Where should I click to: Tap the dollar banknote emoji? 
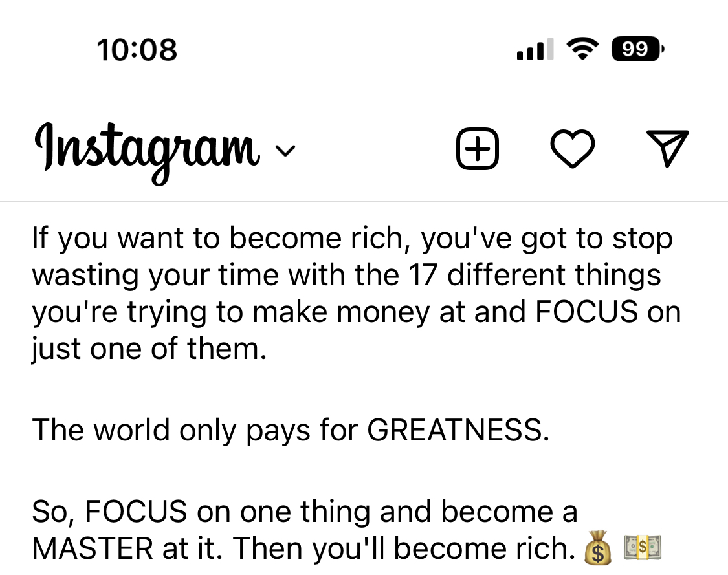(x=643, y=547)
